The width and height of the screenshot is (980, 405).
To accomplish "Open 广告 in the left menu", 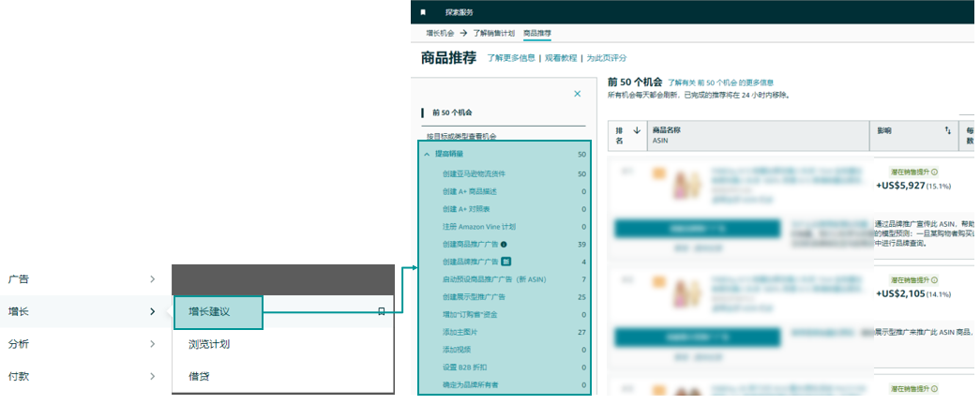I will pyautogui.click(x=18, y=279).
